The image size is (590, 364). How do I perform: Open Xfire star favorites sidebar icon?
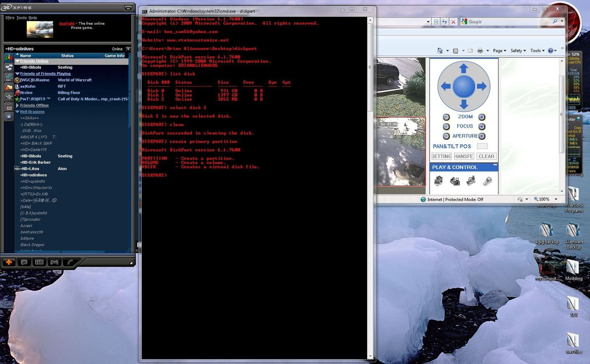click(9, 117)
